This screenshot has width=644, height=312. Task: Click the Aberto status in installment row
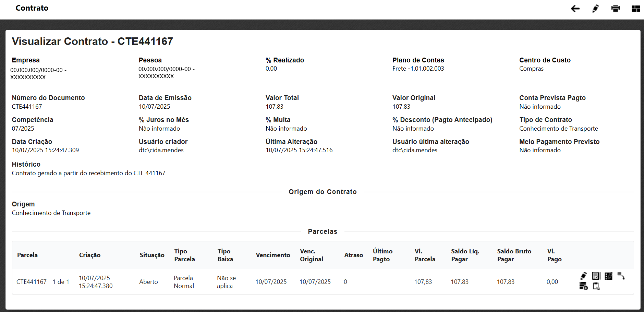coord(148,282)
